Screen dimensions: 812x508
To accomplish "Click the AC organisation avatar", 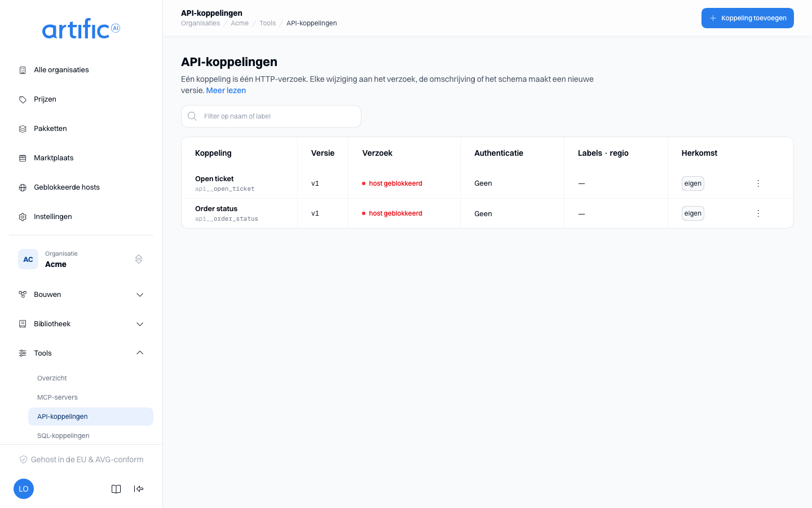I will pos(28,259).
